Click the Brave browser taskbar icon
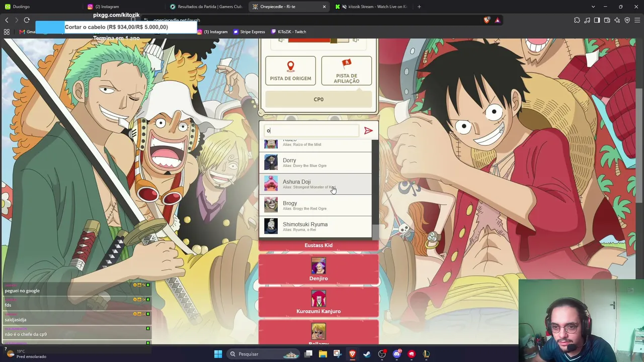Viewport: 644px width, 362px height. [352, 354]
